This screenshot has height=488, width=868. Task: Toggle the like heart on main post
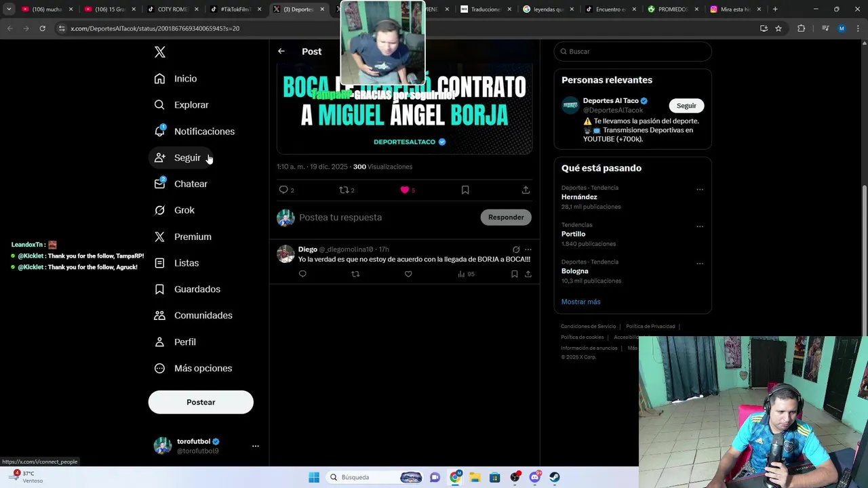tap(405, 190)
